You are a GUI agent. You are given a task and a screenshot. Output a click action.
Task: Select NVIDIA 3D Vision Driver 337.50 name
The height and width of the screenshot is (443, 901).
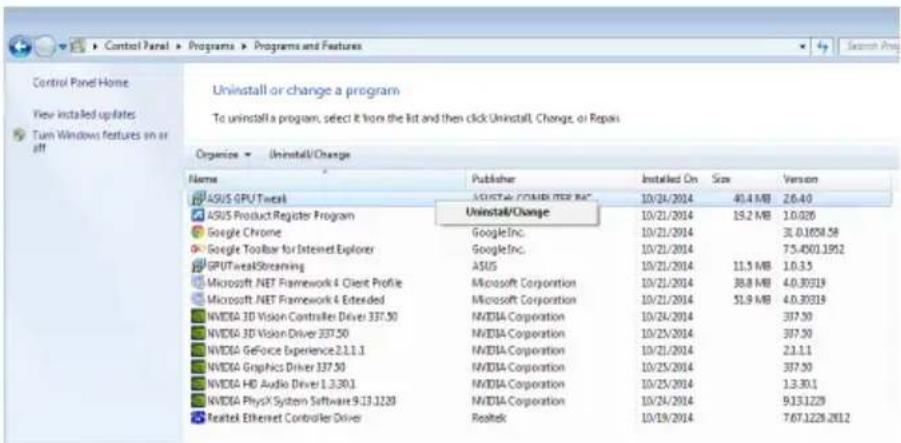point(277,333)
